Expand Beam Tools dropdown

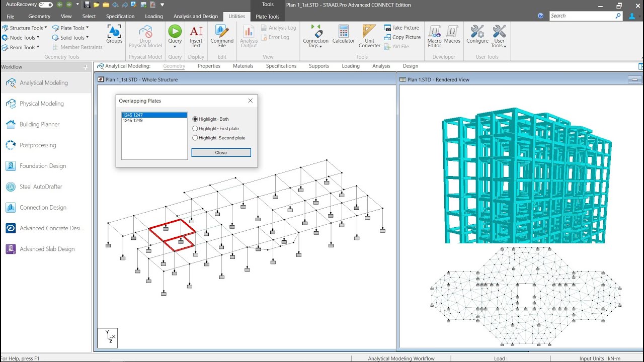tap(38, 47)
